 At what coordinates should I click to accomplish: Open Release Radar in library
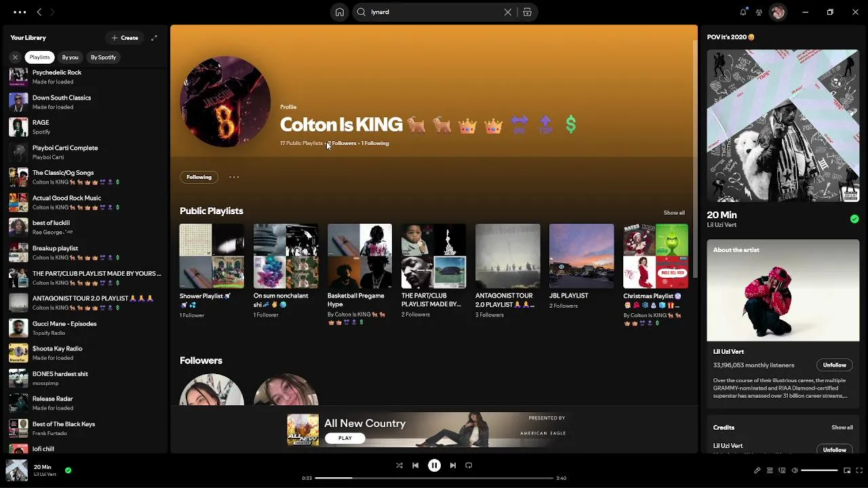[85, 403]
